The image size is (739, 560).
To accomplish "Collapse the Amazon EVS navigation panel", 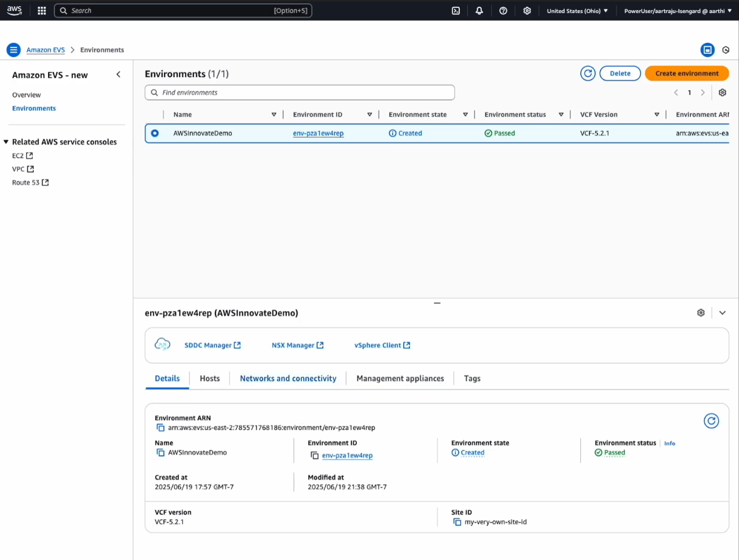I will pyautogui.click(x=118, y=75).
